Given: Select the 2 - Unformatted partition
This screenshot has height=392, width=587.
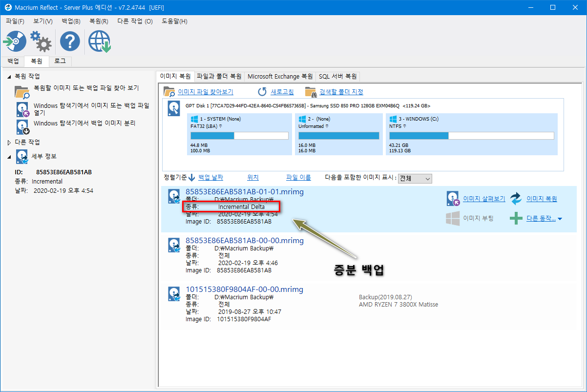Looking at the screenshot, I should coord(339,134).
